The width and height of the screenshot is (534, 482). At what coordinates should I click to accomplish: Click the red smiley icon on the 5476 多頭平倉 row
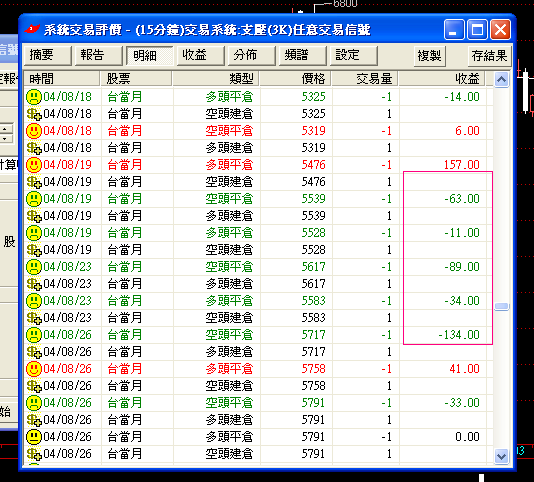(34, 165)
